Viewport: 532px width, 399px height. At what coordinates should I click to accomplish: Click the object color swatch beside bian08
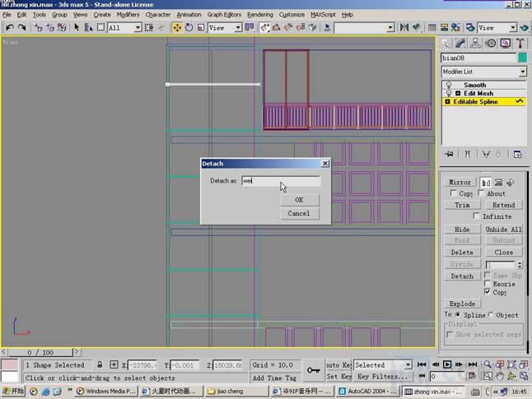coord(522,58)
